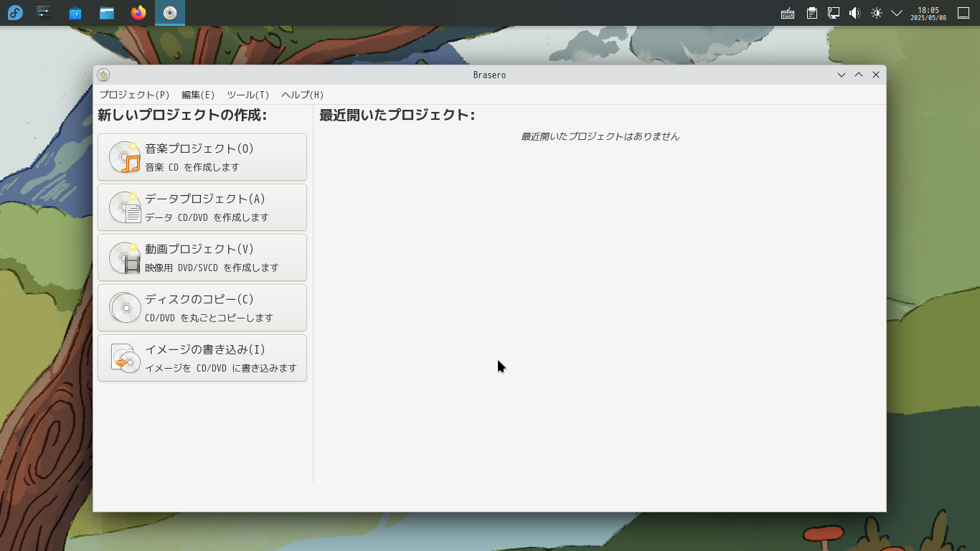Open the brightness tray icon
980x551 pixels.
(x=876, y=13)
